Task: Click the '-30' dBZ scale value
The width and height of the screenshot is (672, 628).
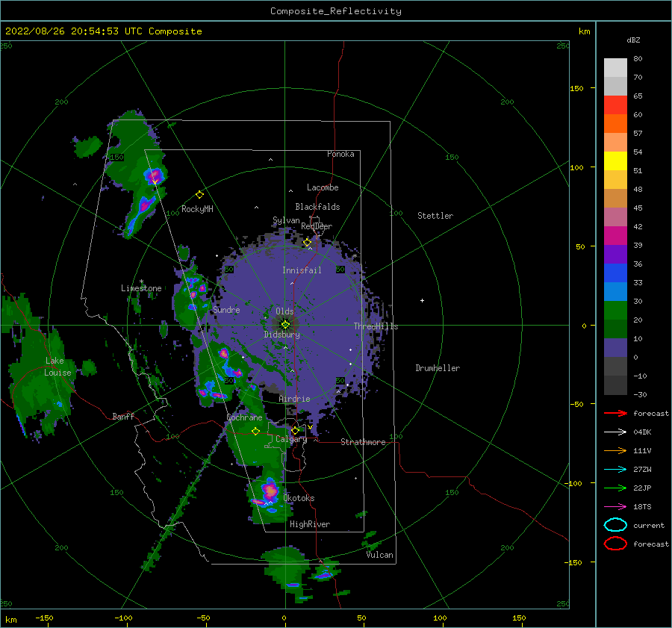Action: point(640,394)
